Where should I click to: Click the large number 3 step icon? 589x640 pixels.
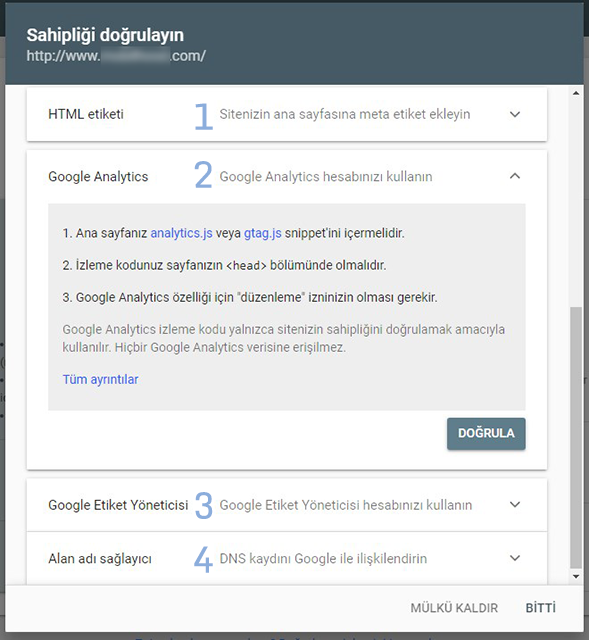[204, 505]
